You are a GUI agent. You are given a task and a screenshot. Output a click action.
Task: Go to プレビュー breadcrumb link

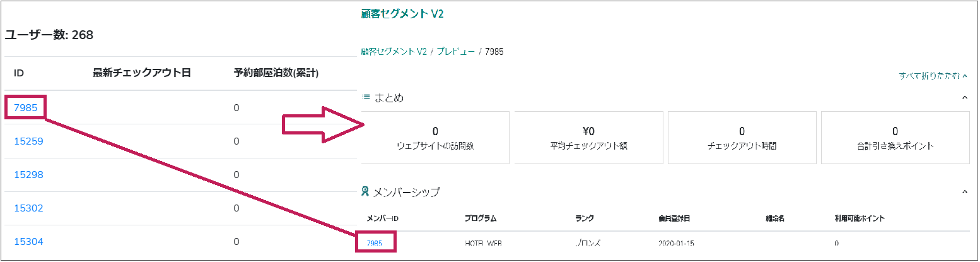(x=455, y=51)
